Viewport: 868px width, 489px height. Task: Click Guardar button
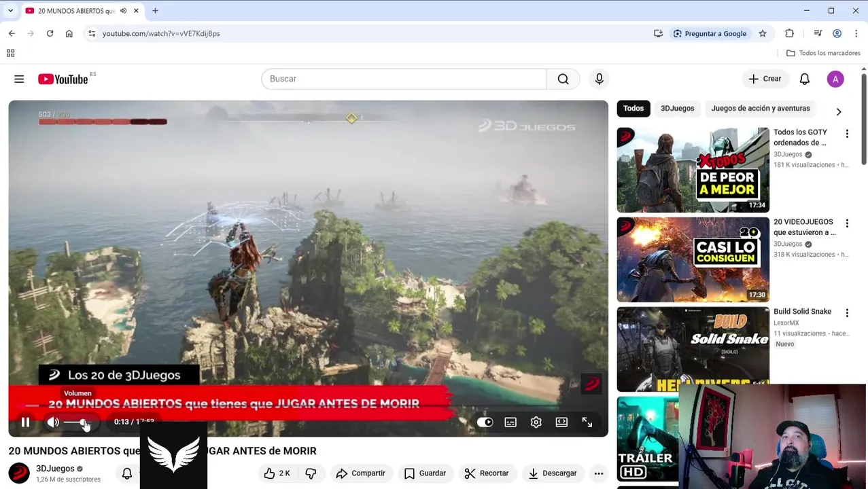tap(425, 473)
